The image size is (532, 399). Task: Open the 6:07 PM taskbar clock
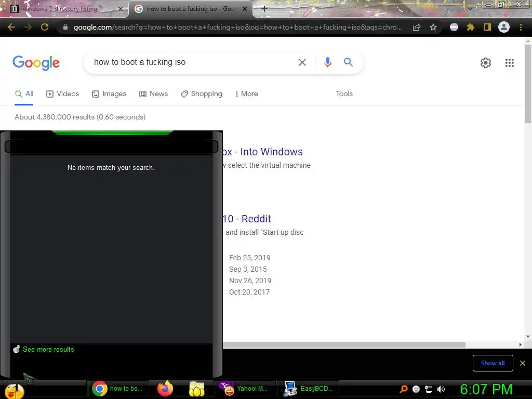coord(486,389)
